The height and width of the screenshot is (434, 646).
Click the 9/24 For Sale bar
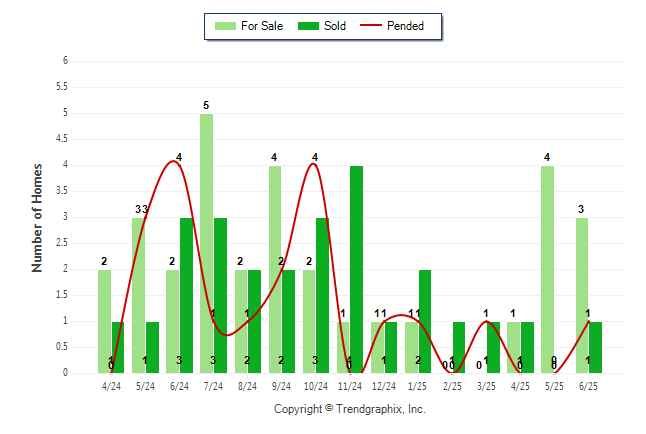[x=275, y=270]
